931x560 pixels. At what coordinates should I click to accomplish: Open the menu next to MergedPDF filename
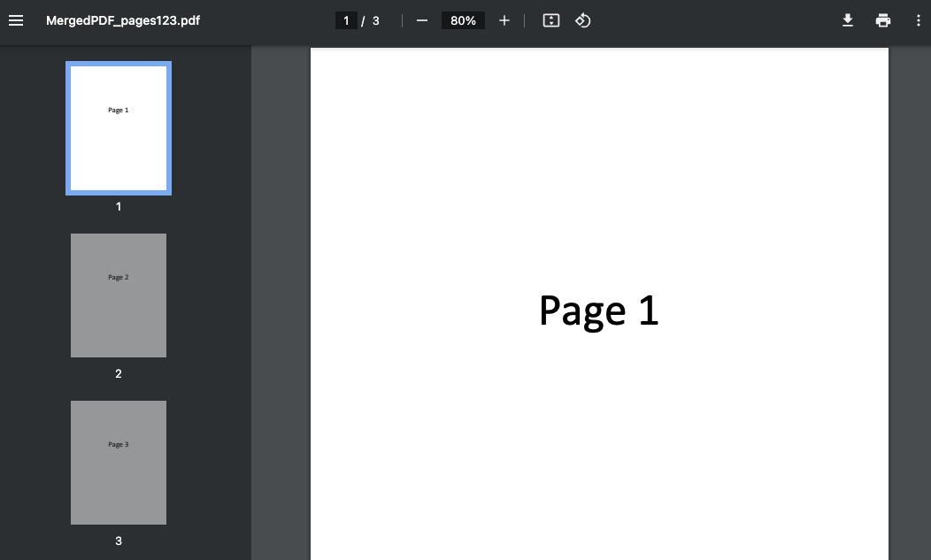coord(16,20)
